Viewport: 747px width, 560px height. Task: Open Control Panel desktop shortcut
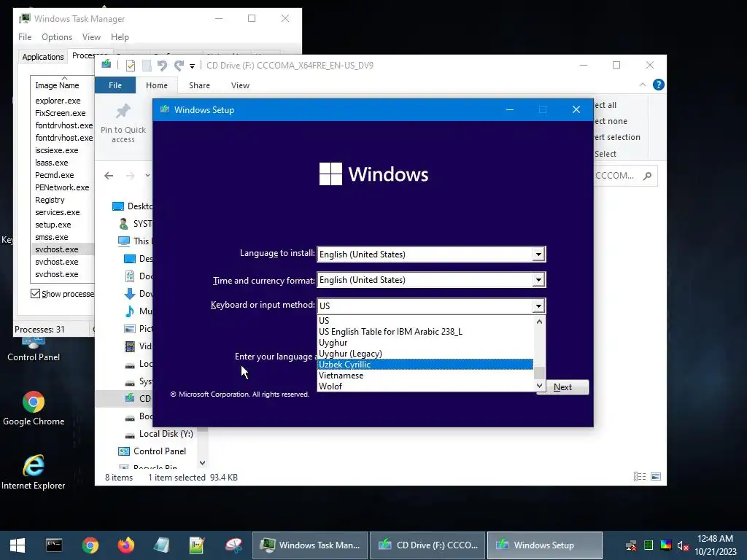(x=34, y=350)
